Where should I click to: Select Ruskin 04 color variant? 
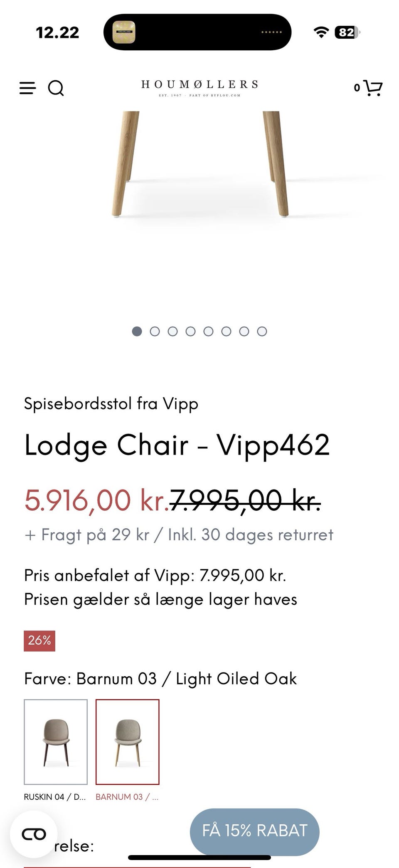[x=56, y=742]
